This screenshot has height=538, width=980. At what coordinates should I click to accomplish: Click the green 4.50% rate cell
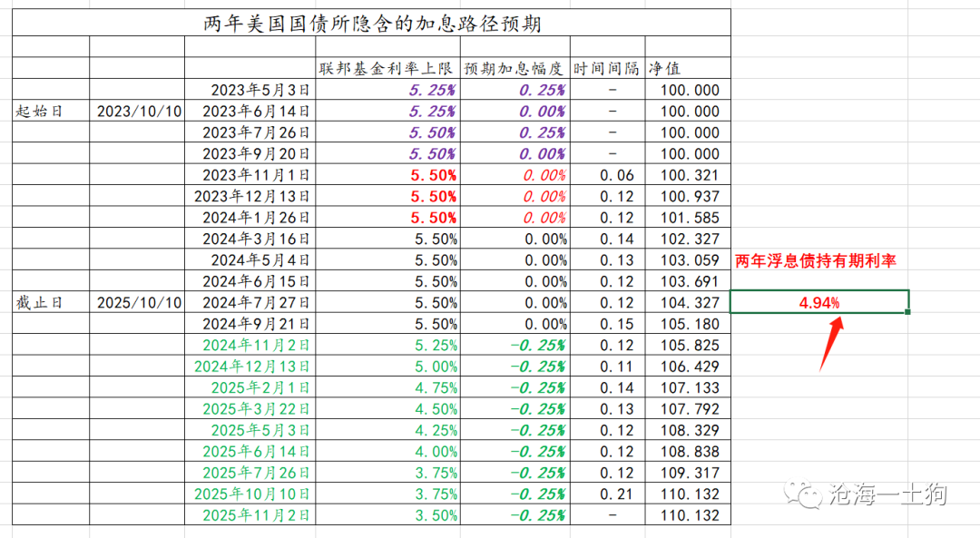(387, 408)
